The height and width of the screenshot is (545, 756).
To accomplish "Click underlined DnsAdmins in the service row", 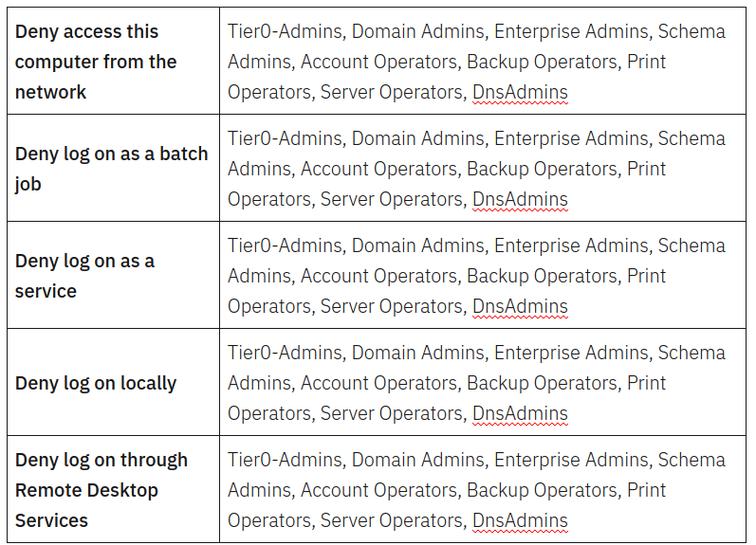I will [520, 306].
